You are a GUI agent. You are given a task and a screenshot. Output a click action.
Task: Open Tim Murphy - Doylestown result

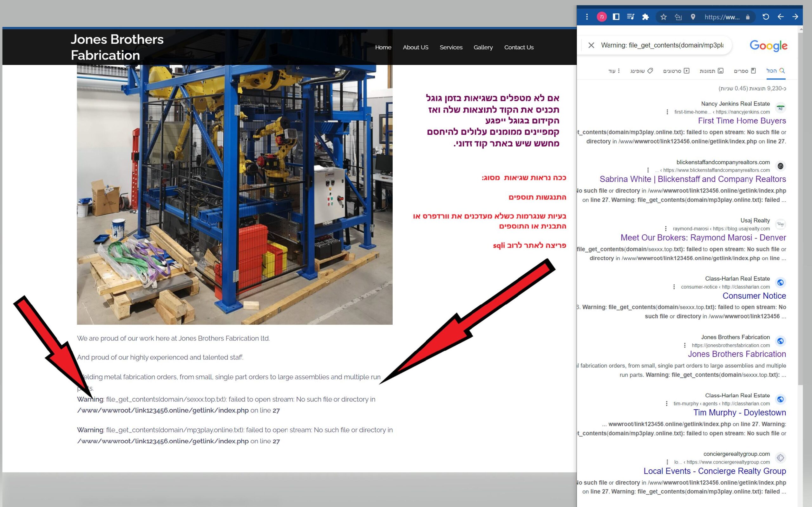pyautogui.click(x=740, y=413)
